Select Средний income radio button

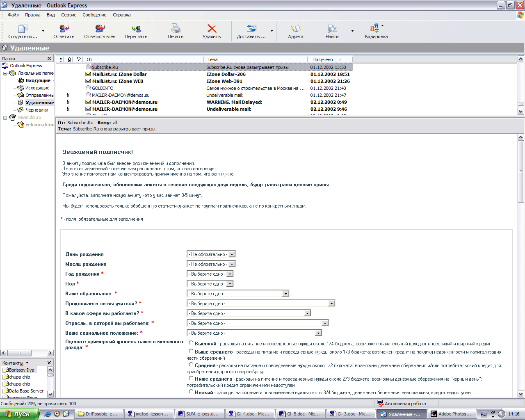tap(191, 365)
